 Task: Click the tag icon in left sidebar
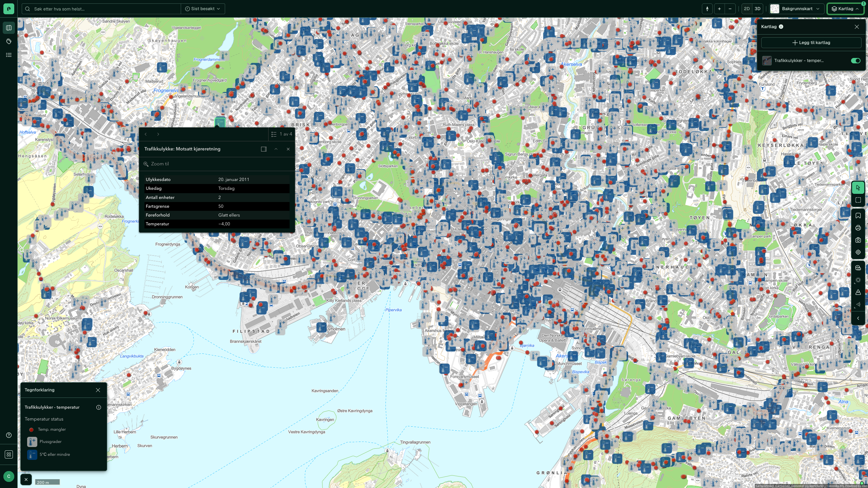click(9, 41)
